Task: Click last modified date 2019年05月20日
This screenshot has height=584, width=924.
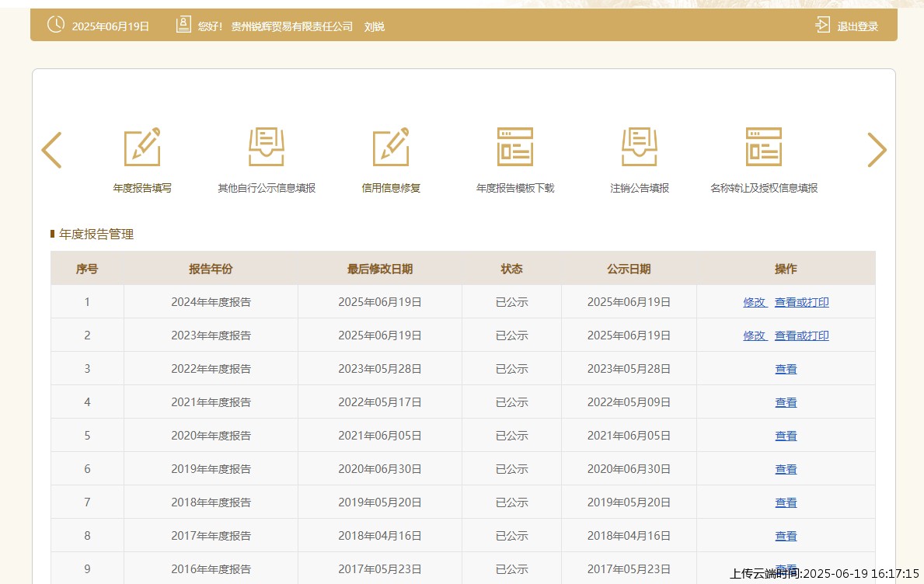Action: tap(379, 502)
